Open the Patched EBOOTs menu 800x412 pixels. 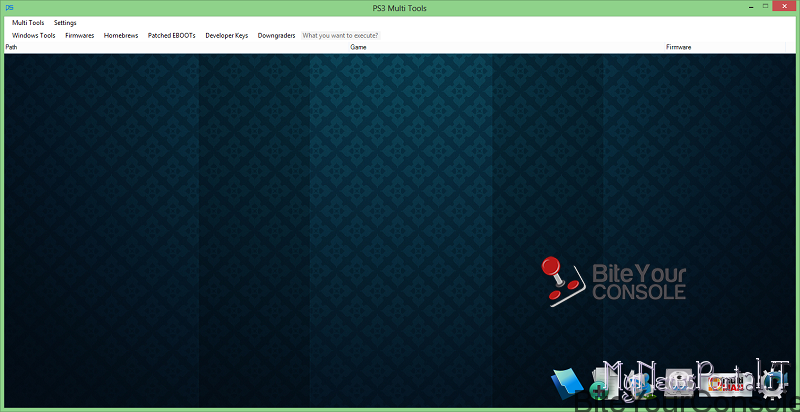171,36
